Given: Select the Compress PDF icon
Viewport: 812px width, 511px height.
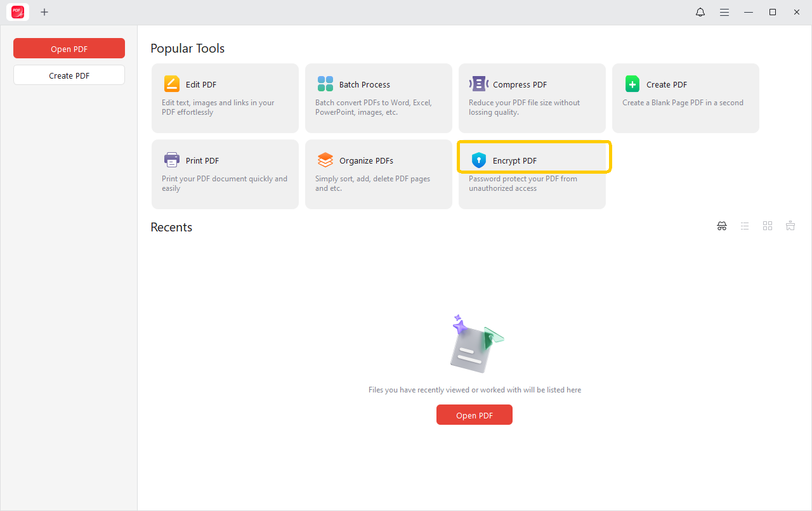Looking at the screenshot, I should point(478,84).
